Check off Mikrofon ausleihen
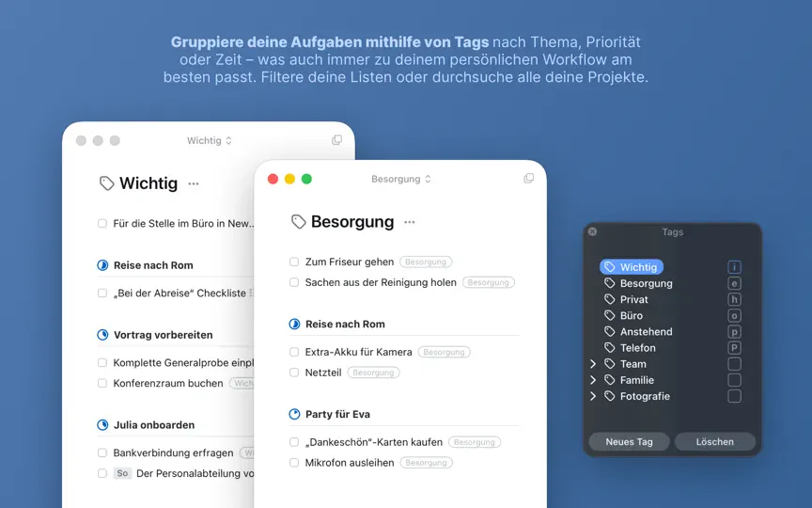The width and height of the screenshot is (812, 508). (294, 463)
